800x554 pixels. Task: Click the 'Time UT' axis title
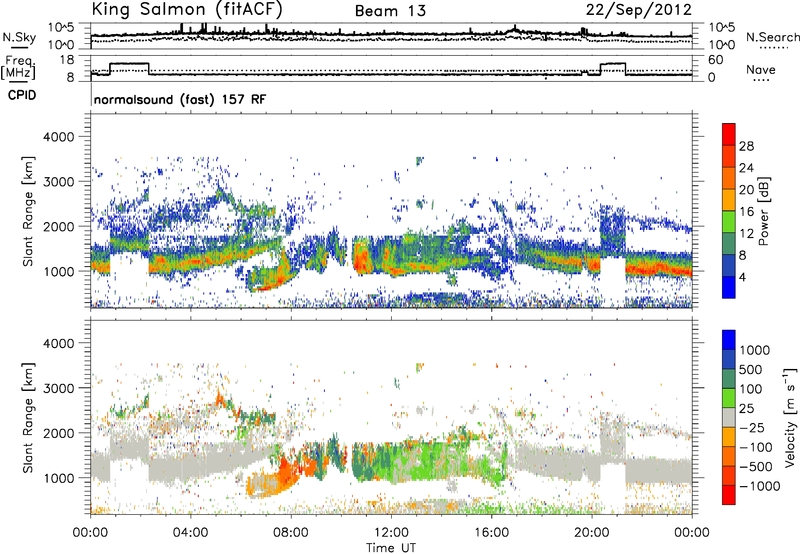[x=391, y=548]
